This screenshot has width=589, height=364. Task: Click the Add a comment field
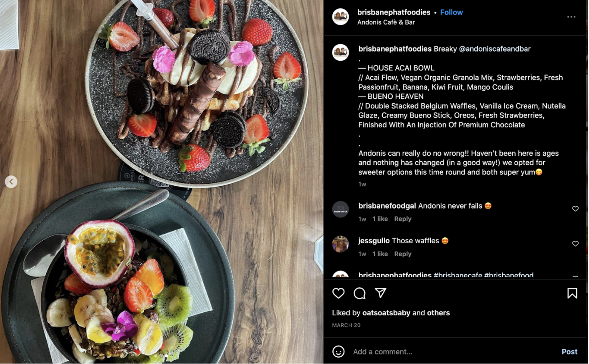[454, 352]
